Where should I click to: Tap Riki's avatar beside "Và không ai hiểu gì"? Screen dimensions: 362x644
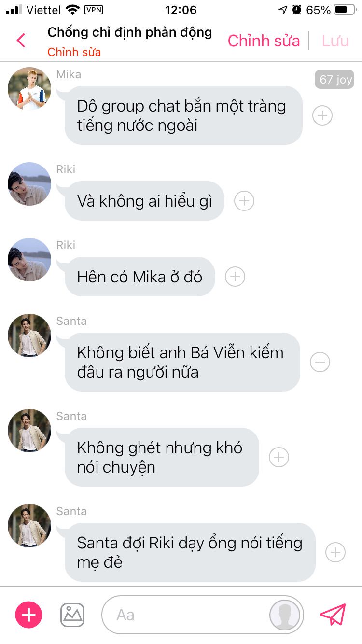pos(29,184)
